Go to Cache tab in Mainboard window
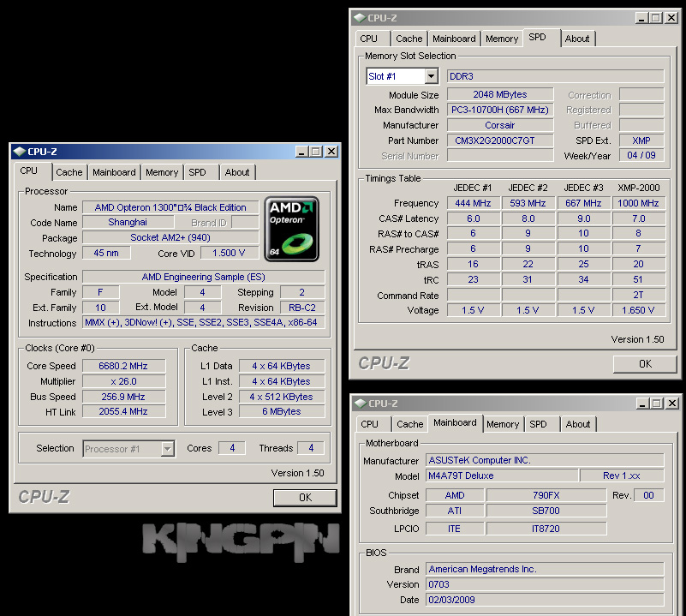This screenshot has height=616, width=686. (410, 424)
